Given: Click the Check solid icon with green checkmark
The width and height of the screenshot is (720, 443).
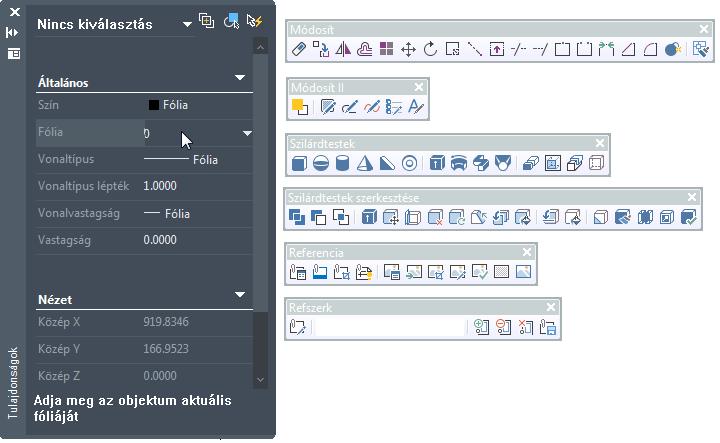Looking at the screenshot, I should (x=689, y=217).
